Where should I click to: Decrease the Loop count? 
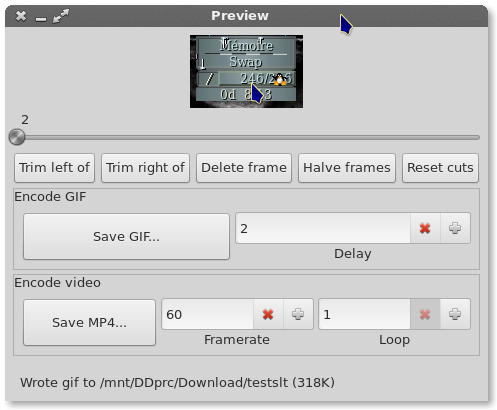(x=425, y=314)
